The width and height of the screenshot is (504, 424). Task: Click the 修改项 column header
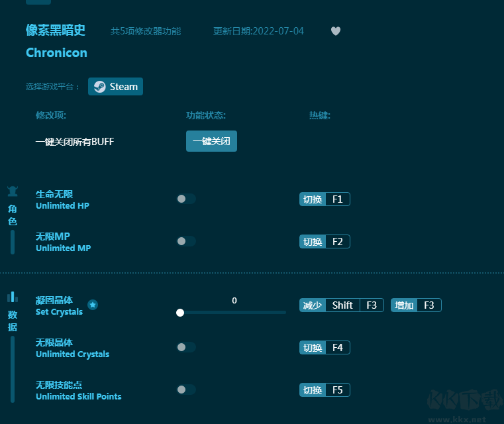point(51,115)
